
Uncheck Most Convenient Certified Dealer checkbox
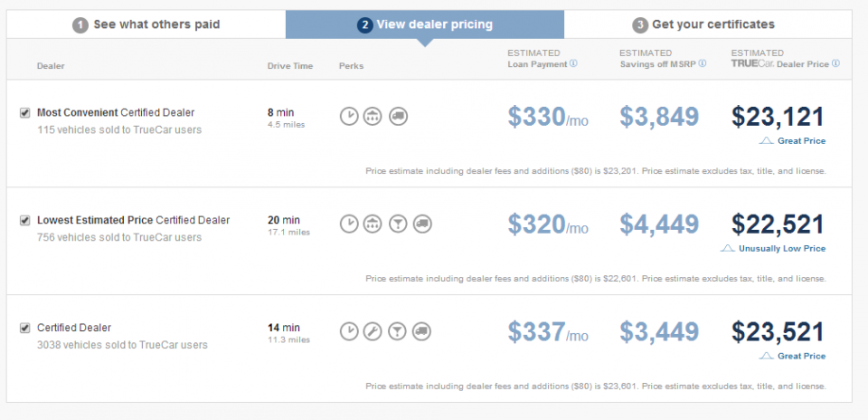click(x=24, y=113)
